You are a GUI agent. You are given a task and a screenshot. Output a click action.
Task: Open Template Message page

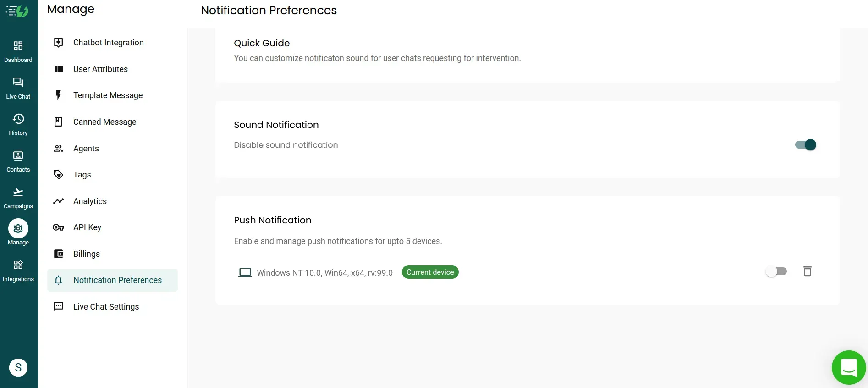pos(108,95)
